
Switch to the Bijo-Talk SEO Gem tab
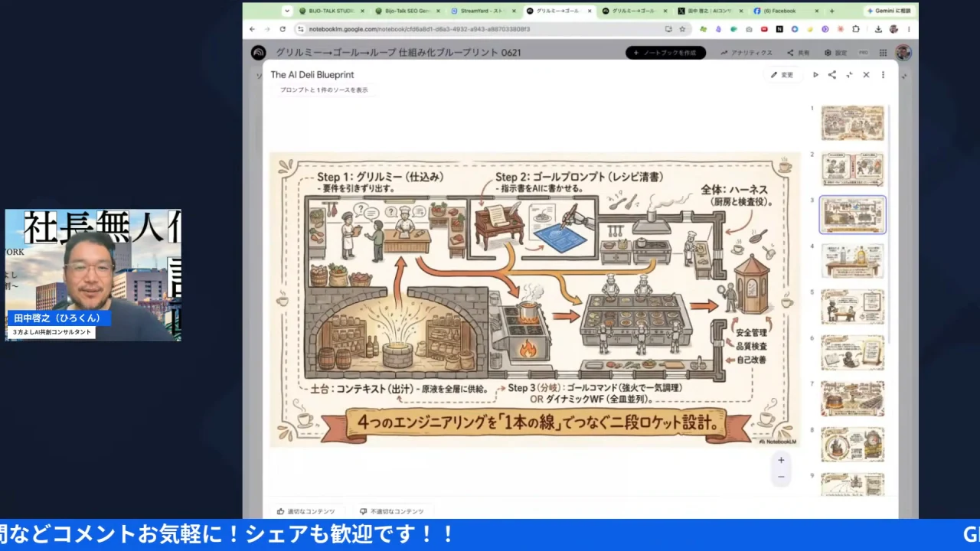click(x=409, y=11)
